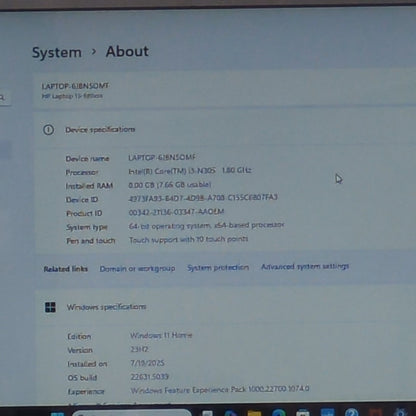Collapse the Windows specifications section

pos(225,307)
